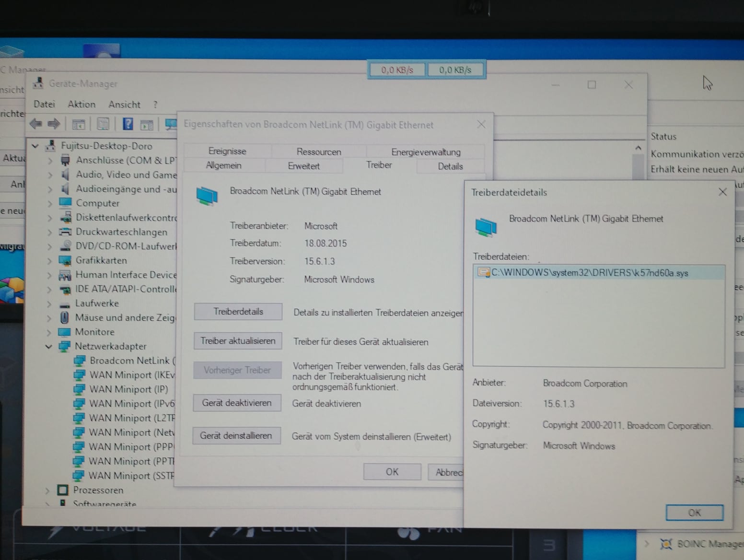Open the Aktion menu

[81, 104]
